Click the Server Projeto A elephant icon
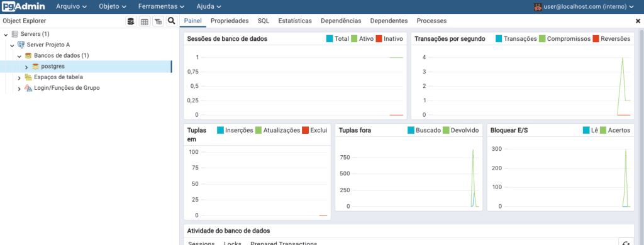 tap(21, 45)
